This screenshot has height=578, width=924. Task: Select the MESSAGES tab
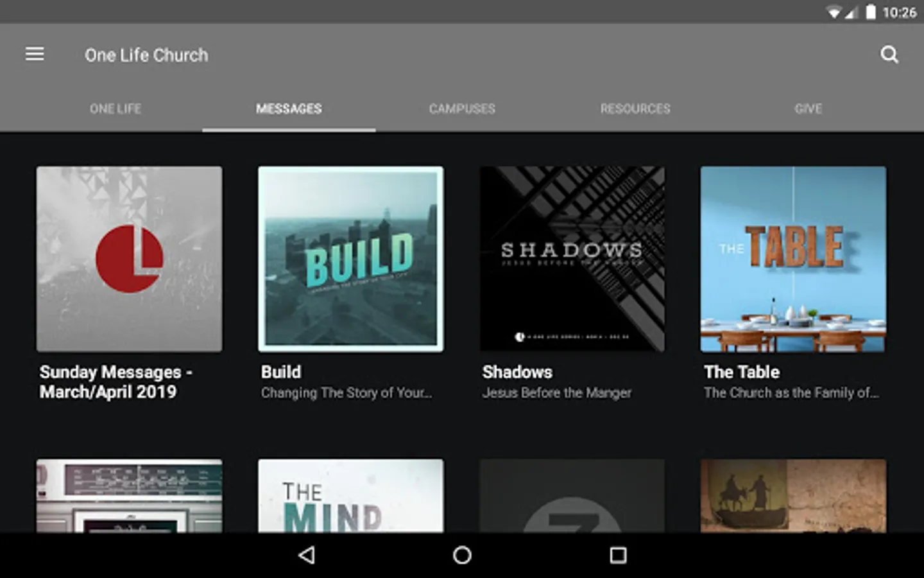pyautogui.click(x=289, y=109)
